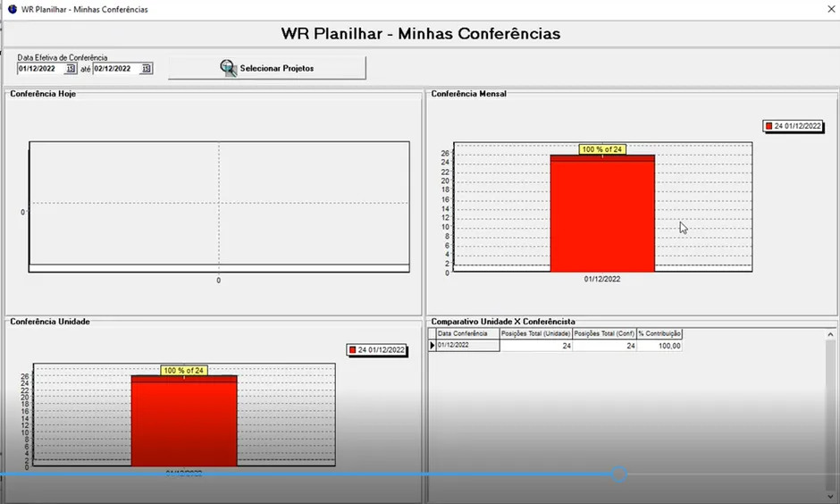Select the row indicator arrow in the table
The height and width of the screenshot is (504, 840).
pos(433,345)
